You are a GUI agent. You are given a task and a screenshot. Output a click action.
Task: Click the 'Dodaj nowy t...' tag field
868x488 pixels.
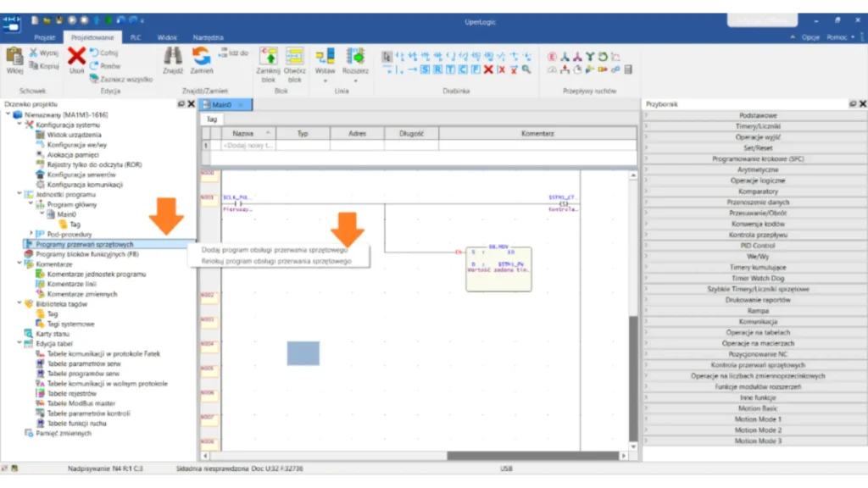(x=248, y=146)
